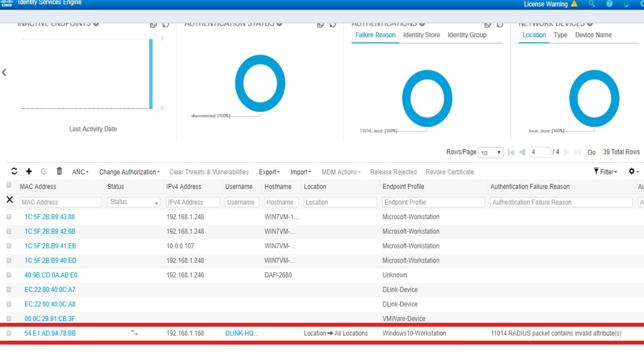644x362 pixels.
Task: Check the row 40:9B:CD:0A:AB:E0
Action: (x=8, y=275)
